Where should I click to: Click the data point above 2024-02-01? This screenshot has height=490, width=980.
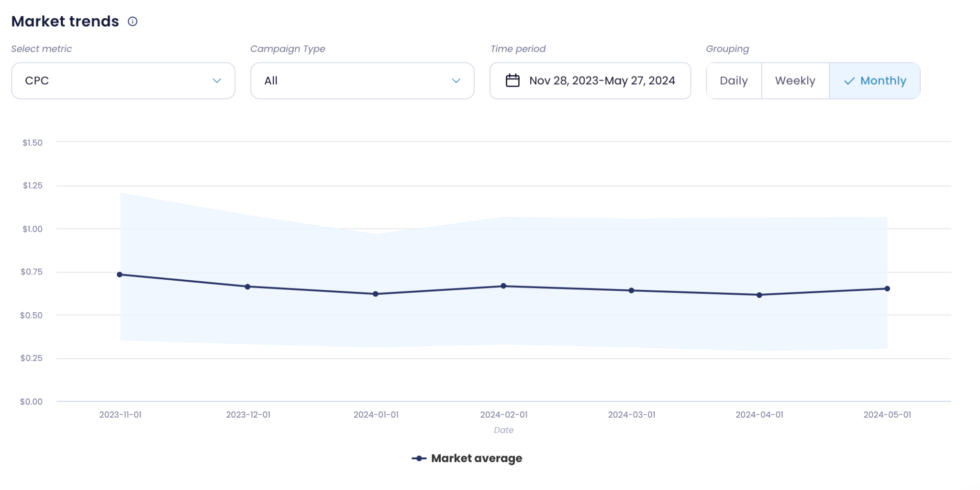(x=504, y=285)
